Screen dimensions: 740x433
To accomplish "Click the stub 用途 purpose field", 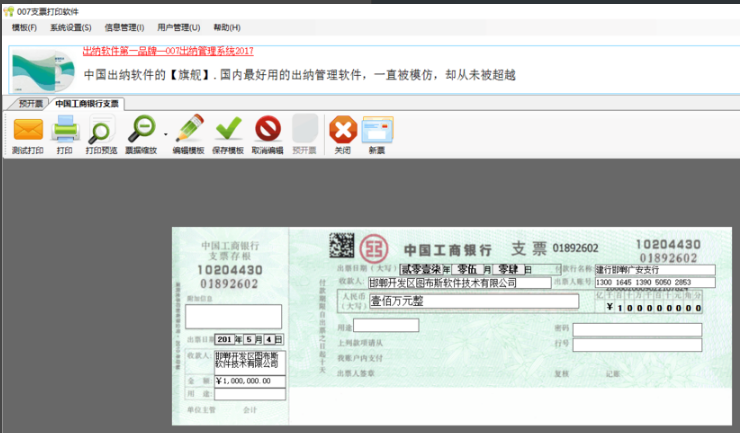I will coord(250,394).
